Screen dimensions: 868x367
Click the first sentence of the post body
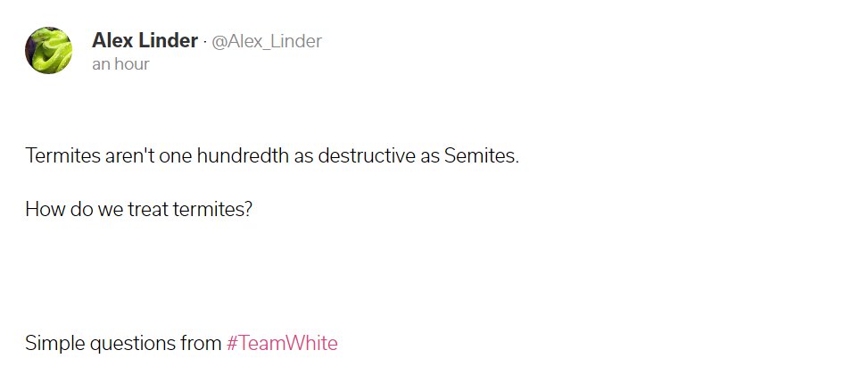click(x=271, y=156)
